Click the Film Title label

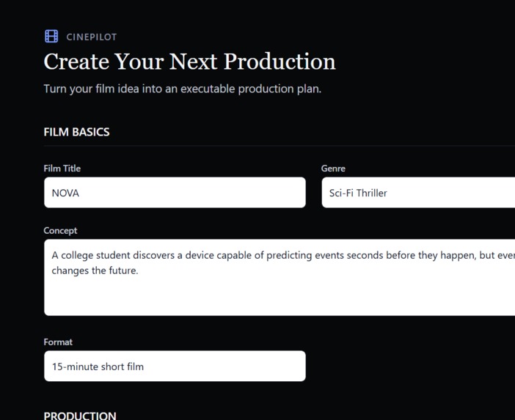(62, 169)
